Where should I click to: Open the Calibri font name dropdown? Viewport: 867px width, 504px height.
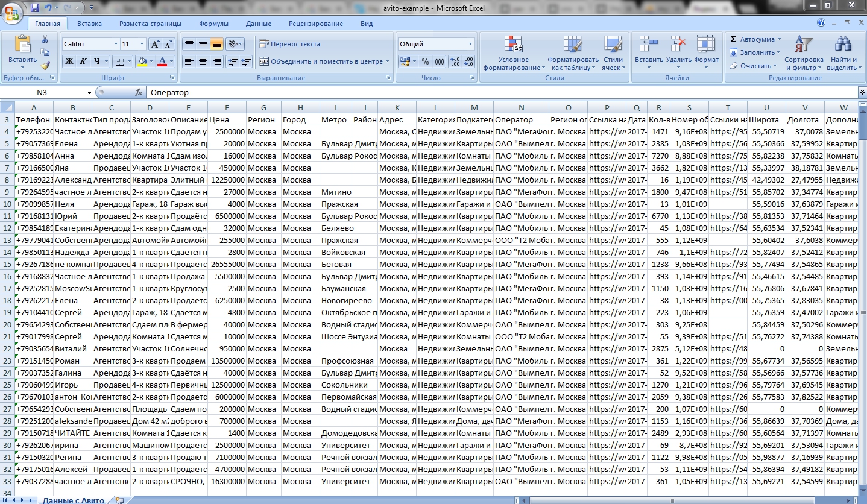[116, 44]
